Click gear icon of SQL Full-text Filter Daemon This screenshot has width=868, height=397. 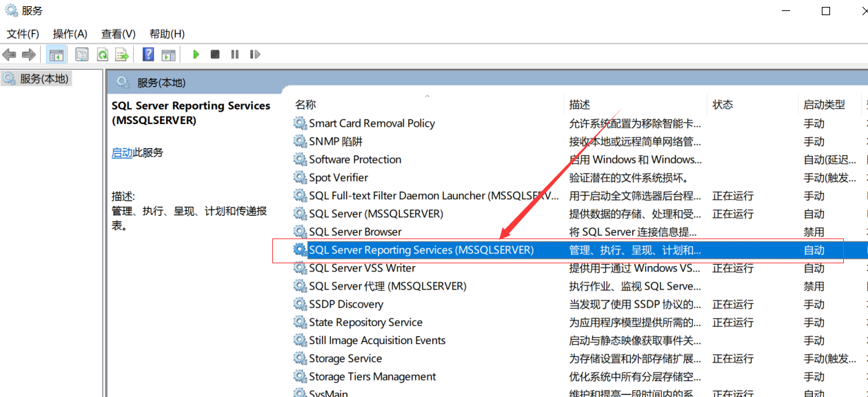click(300, 195)
